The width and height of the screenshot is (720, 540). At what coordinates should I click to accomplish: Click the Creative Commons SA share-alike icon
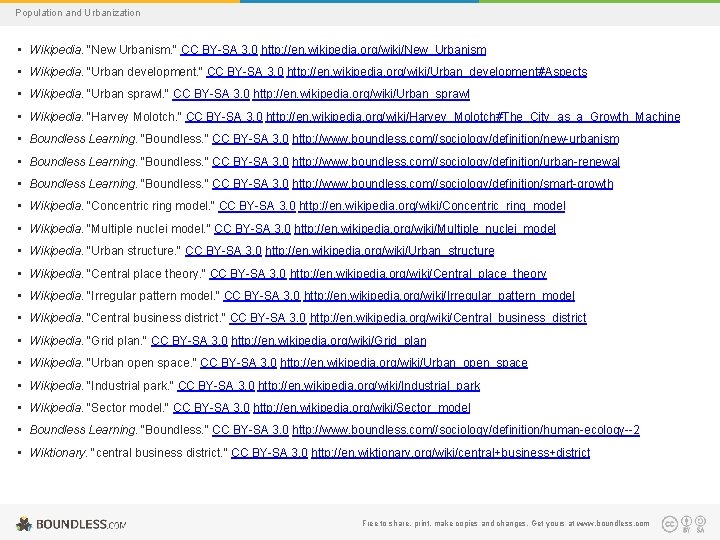click(700, 524)
